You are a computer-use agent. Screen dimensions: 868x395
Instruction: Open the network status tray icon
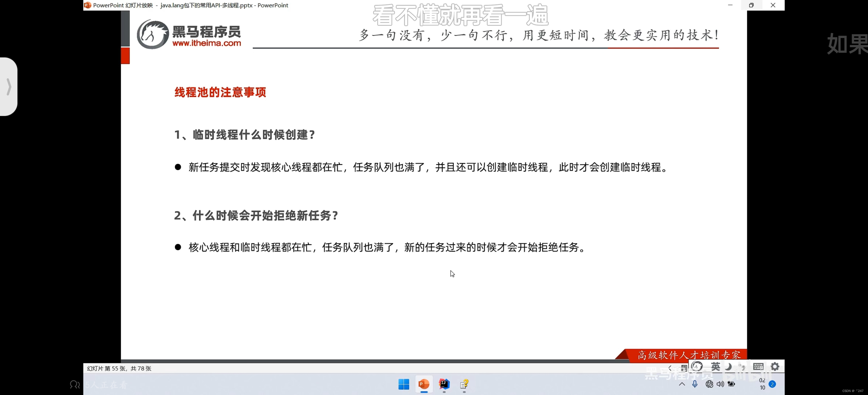tap(709, 384)
